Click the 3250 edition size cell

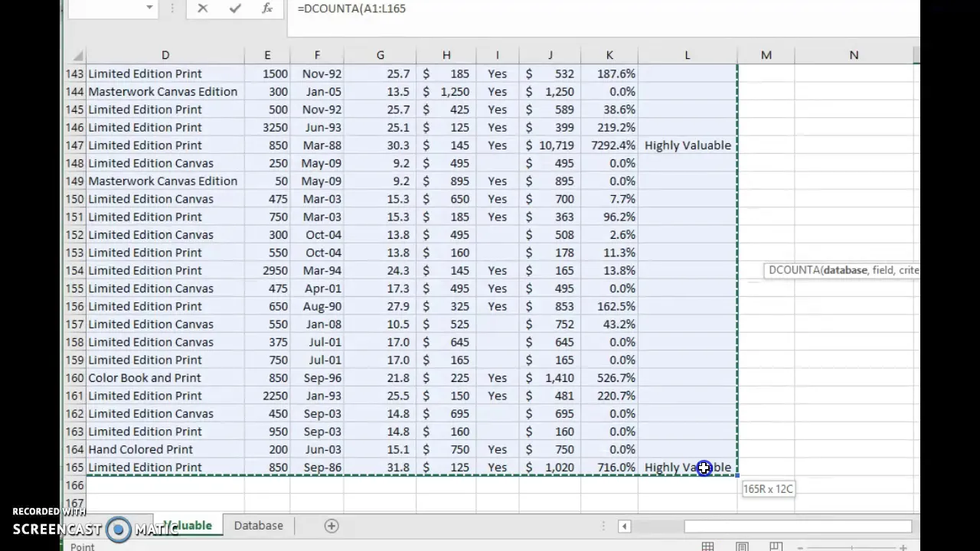pyautogui.click(x=267, y=128)
